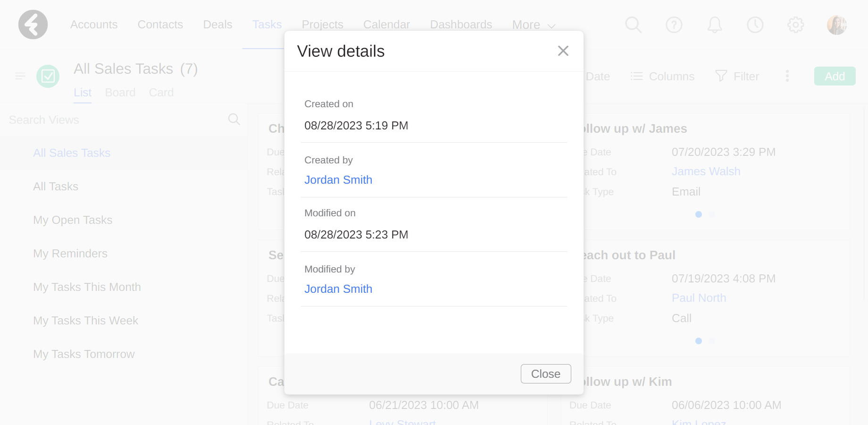Viewport: 868px width, 425px height.
Task: Click first pagination dot on James card
Action: pos(699,214)
